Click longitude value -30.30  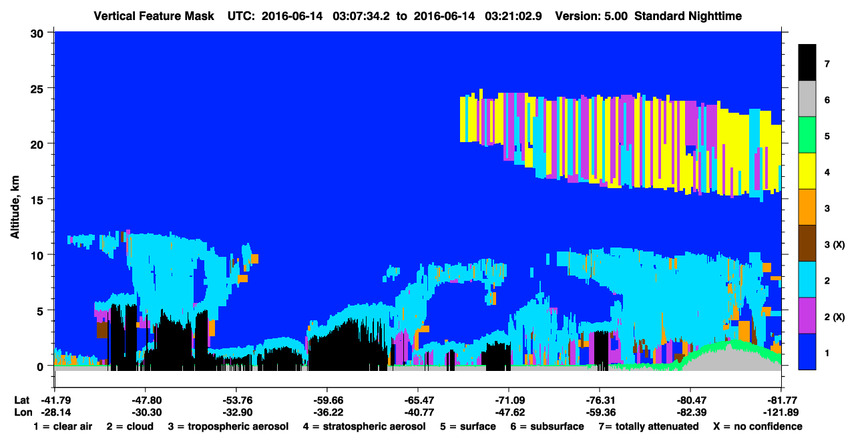click(145, 412)
